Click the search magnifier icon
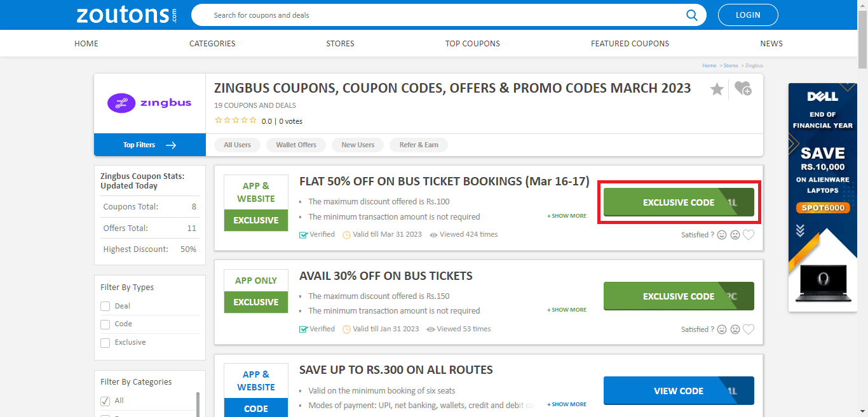The height and width of the screenshot is (417, 868). [692, 15]
